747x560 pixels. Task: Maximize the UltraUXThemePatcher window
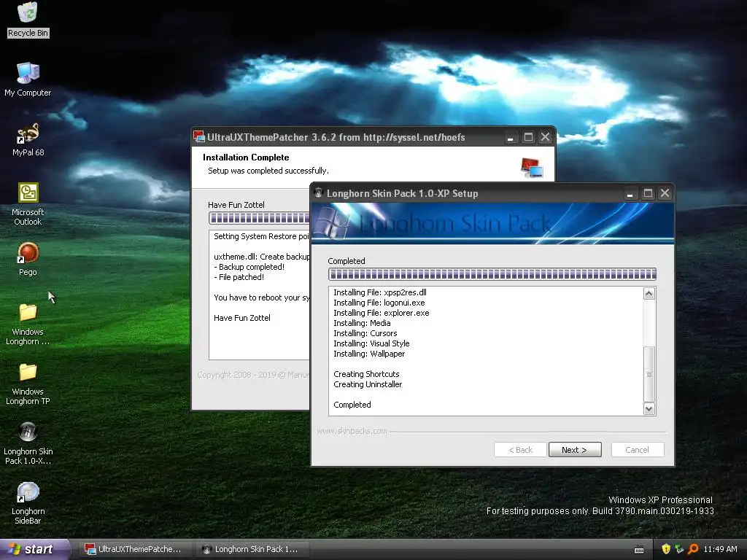[528, 137]
